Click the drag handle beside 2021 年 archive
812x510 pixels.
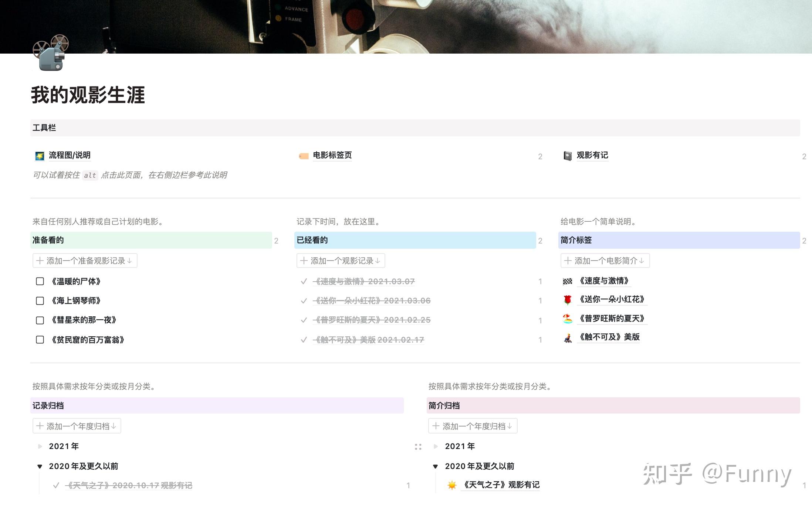[x=419, y=446]
